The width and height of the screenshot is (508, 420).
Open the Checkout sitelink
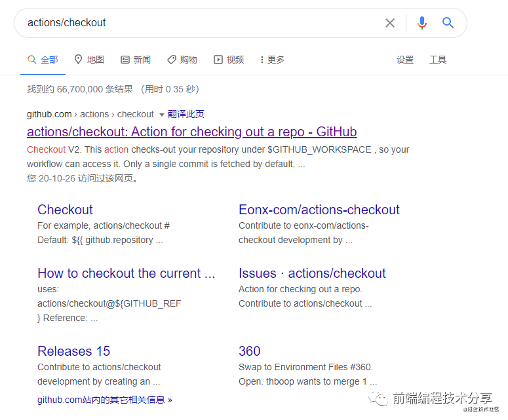65,210
